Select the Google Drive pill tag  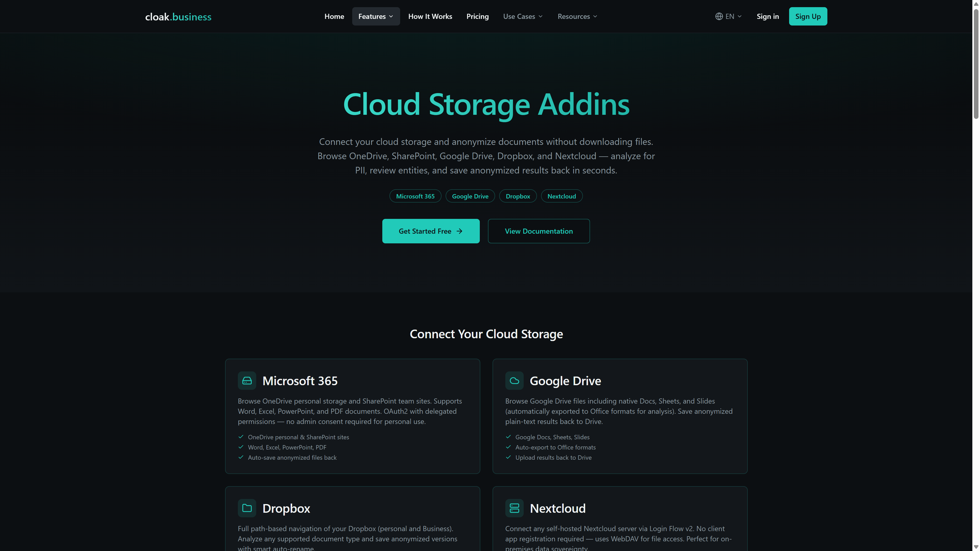470,196
